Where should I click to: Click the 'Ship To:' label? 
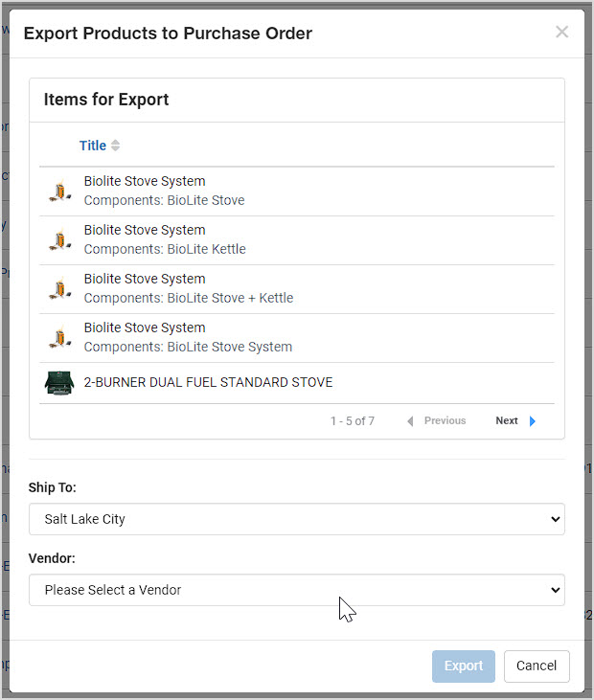(53, 487)
